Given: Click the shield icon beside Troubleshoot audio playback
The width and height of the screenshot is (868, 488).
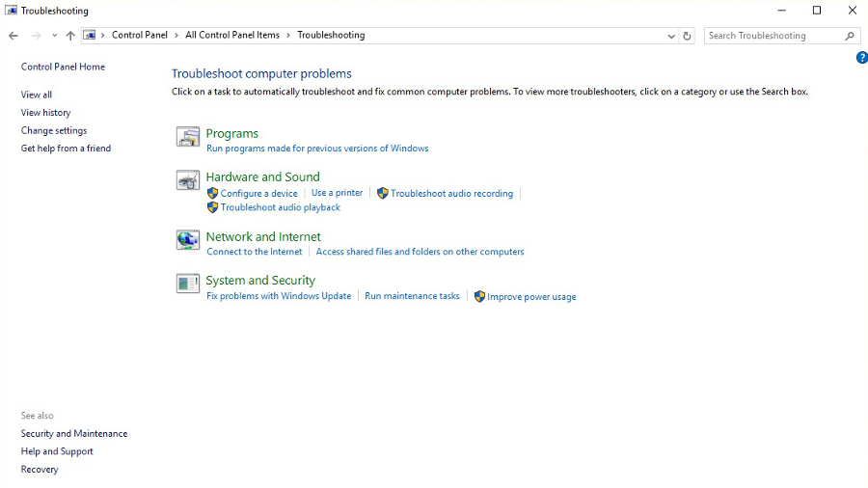Looking at the screenshot, I should (x=212, y=207).
